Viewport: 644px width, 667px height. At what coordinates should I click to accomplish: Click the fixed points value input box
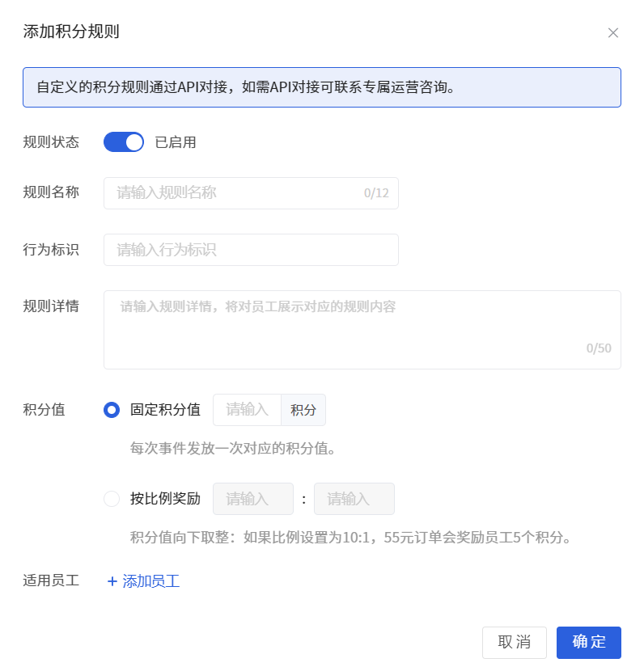point(247,410)
